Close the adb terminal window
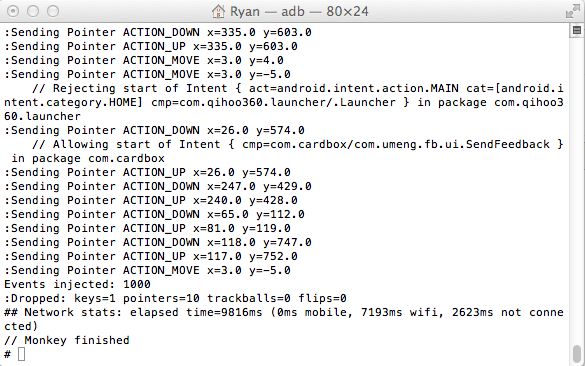The width and height of the screenshot is (585, 366). (x=13, y=11)
